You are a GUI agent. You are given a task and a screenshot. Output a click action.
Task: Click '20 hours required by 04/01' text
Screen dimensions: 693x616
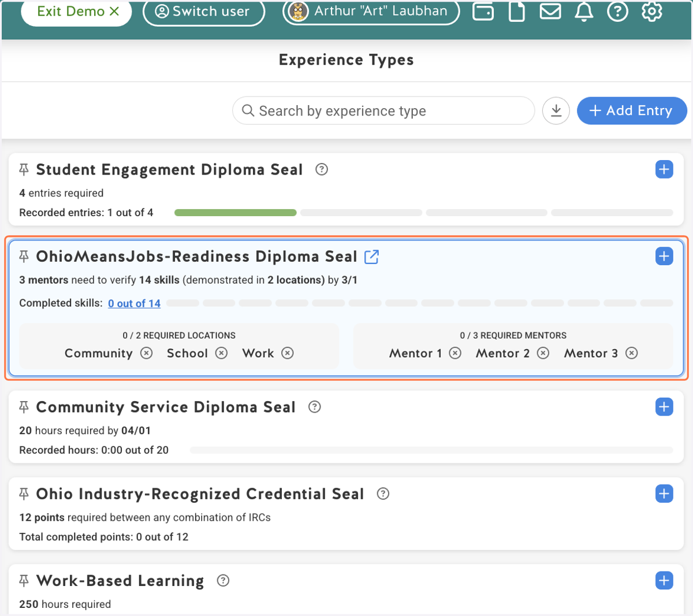[x=85, y=431]
